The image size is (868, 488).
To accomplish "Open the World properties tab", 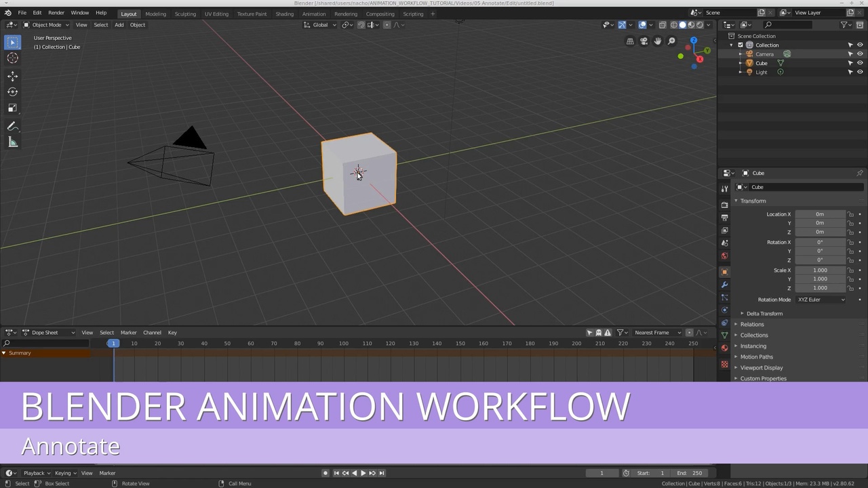I will click(724, 256).
